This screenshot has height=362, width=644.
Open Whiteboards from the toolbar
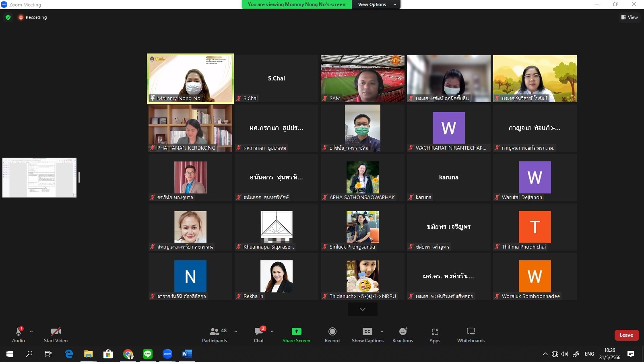[471, 335]
